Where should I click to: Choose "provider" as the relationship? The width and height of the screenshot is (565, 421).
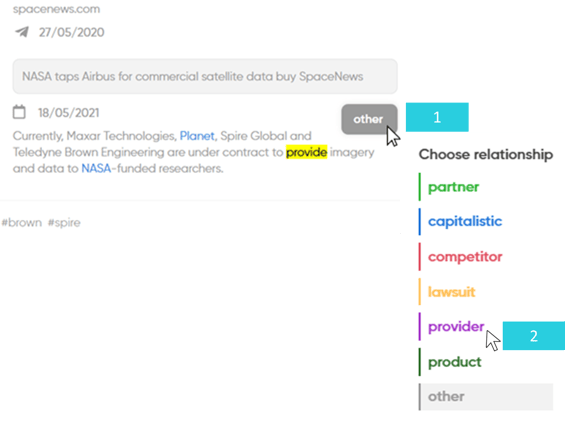456,326
